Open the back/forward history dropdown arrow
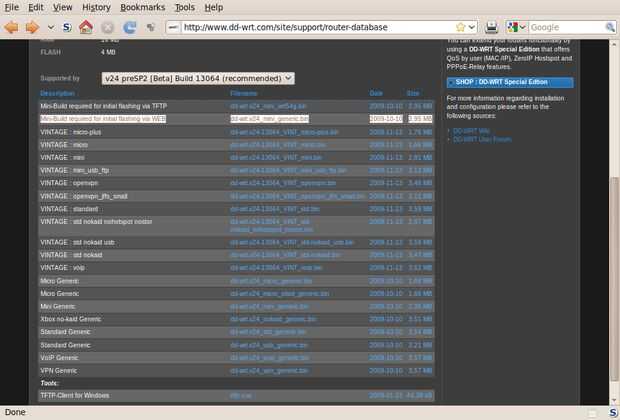620x420 pixels. pos(51,28)
